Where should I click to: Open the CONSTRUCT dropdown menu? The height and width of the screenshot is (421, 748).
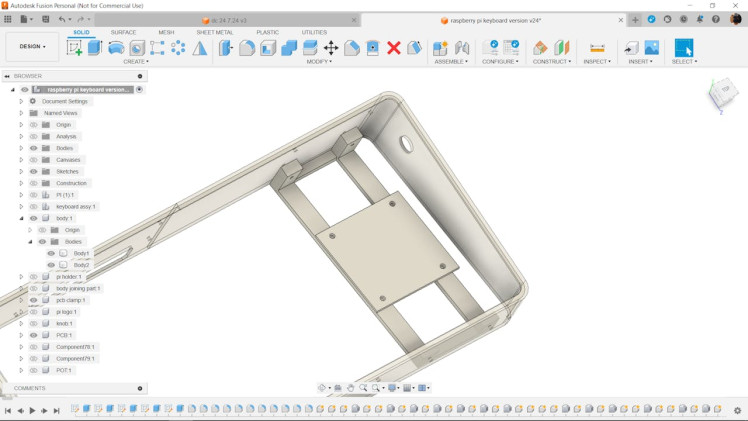point(552,62)
